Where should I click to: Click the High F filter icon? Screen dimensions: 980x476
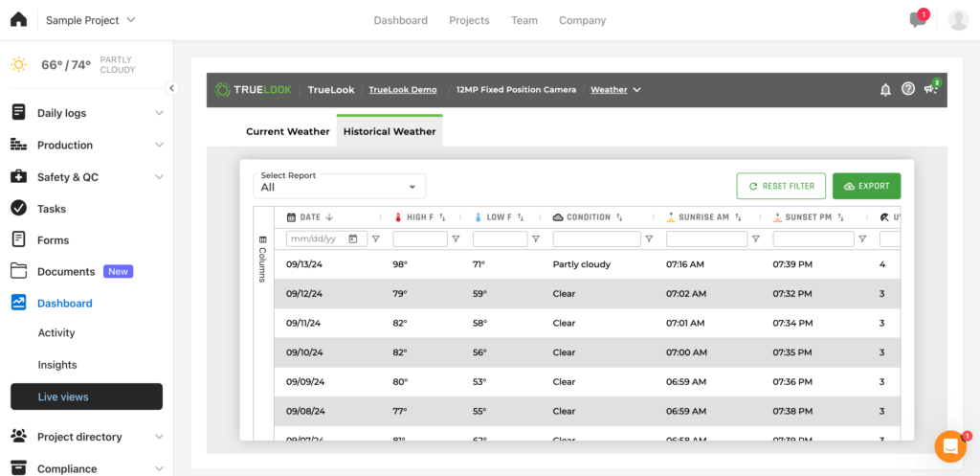[456, 238]
